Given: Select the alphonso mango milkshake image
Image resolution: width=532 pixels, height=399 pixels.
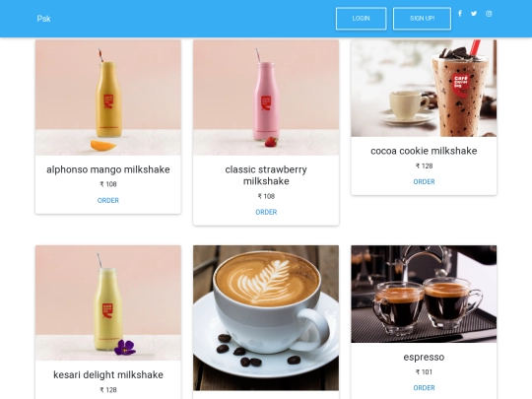Looking at the screenshot, I should [x=108, y=98].
